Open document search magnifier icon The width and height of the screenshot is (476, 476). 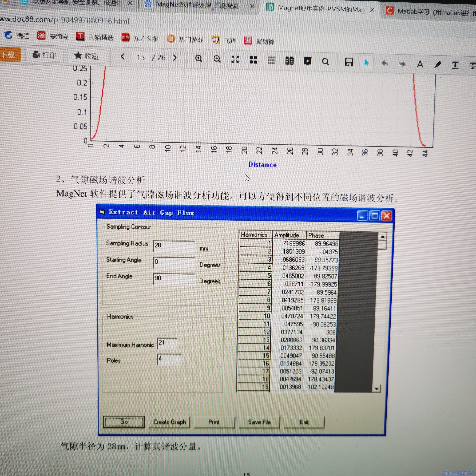[x=325, y=62]
